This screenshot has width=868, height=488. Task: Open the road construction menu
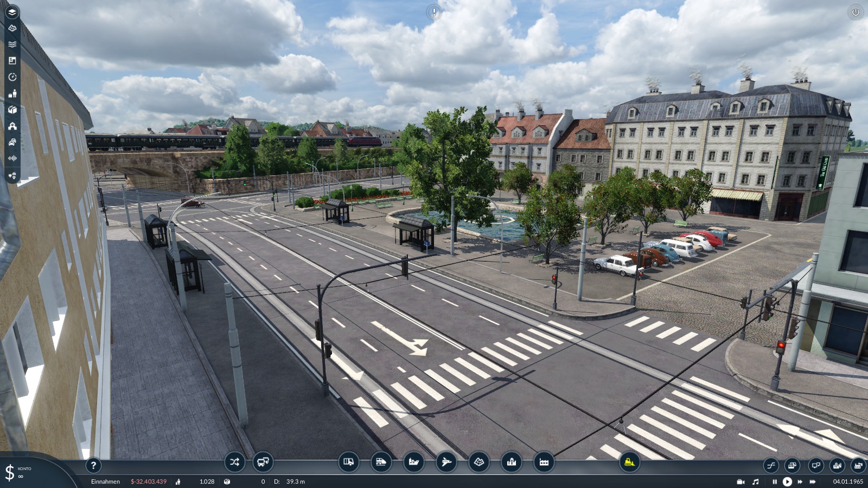[349, 463]
